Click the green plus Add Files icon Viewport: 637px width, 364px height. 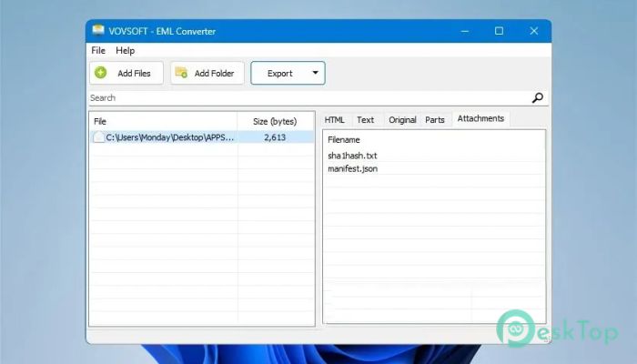click(x=100, y=73)
